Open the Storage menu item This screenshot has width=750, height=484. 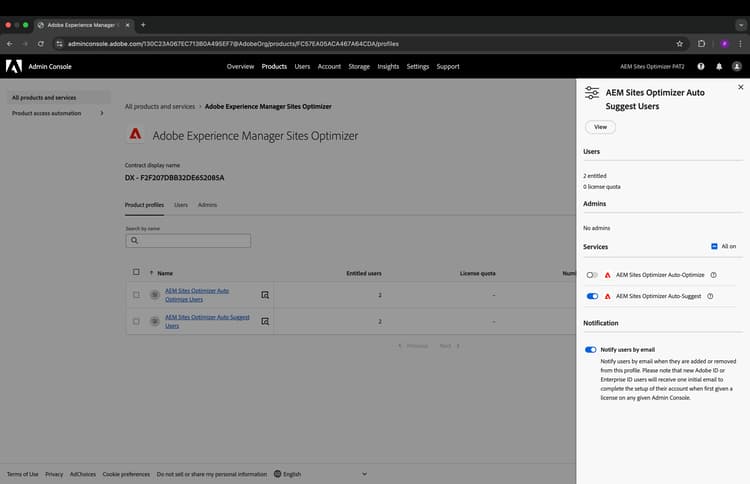pos(359,66)
